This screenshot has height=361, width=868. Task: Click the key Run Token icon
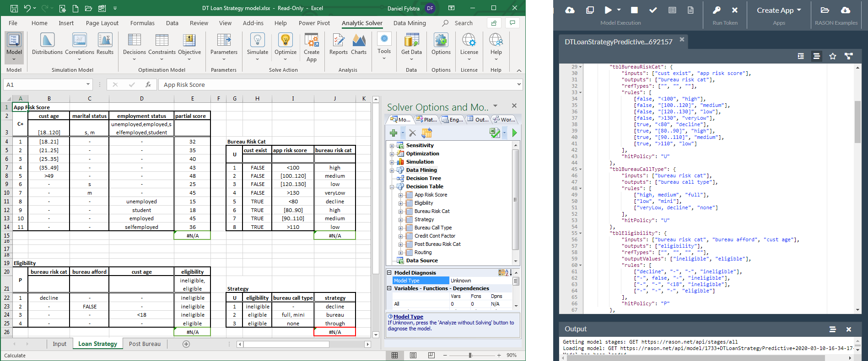717,10
